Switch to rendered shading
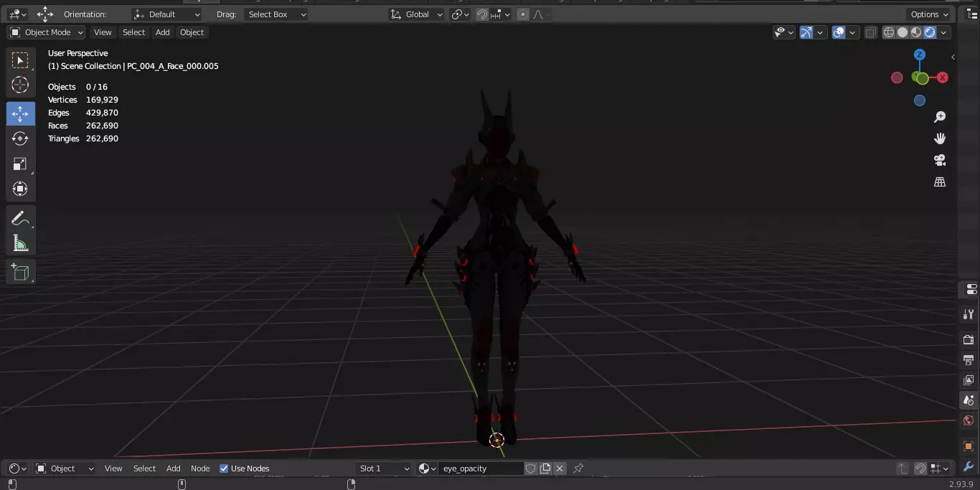Screen dimensions: 980x490 click(x=930, y=32)
